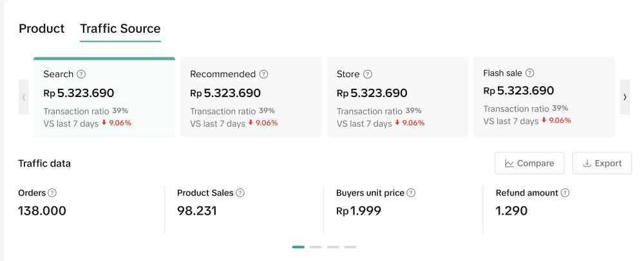Click the help icon next to Store
The height and width of the screenshot is (261, 644).
coord(367,74)
